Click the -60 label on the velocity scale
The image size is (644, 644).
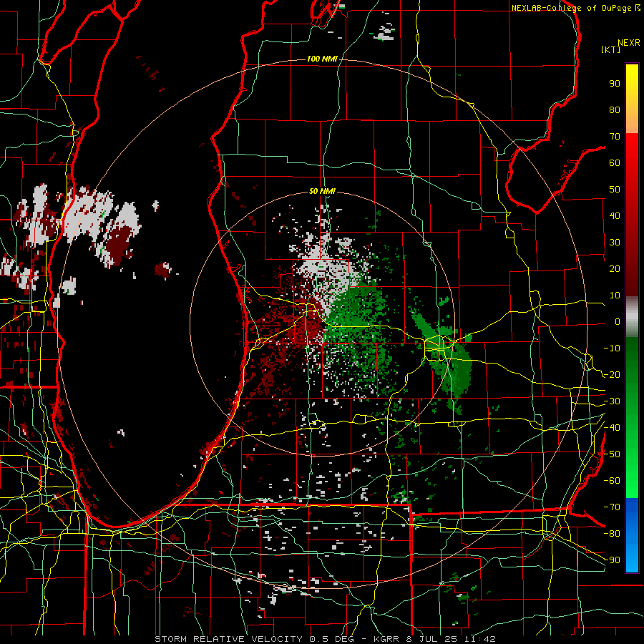pyautogui.click(x=612, y=481)
